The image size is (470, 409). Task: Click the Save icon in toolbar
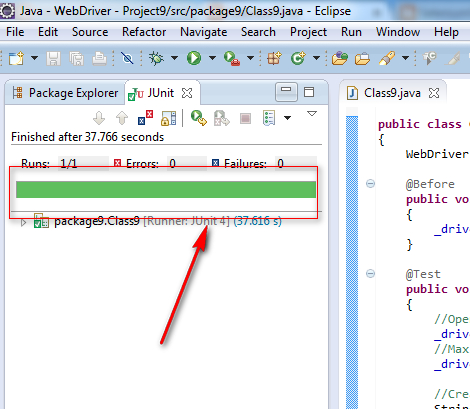click(x=53, y=58)
